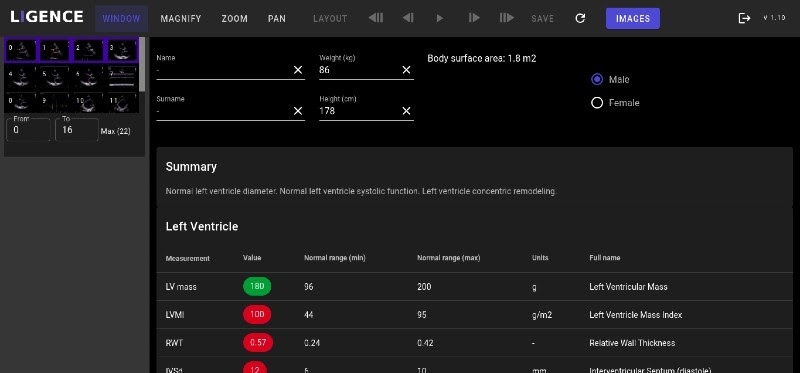Screen dimensions: 800x373
Task: Click 'Left Ventricular Mass' full name cell
Action: (628, 287)
